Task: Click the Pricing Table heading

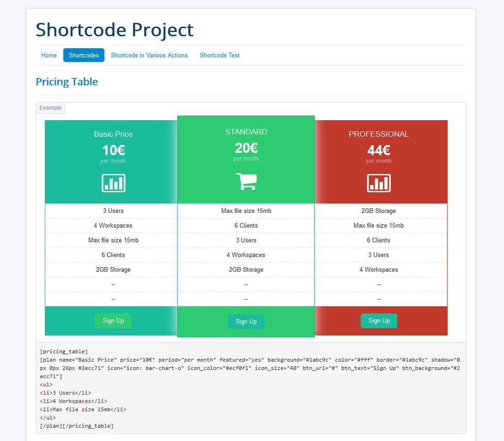Action: (67, 82)
